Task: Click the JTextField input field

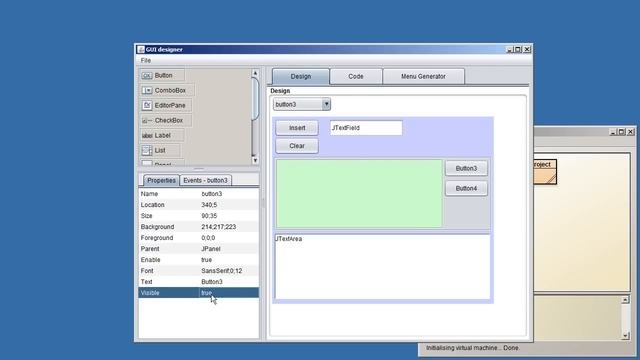Action: coord(366,128)
